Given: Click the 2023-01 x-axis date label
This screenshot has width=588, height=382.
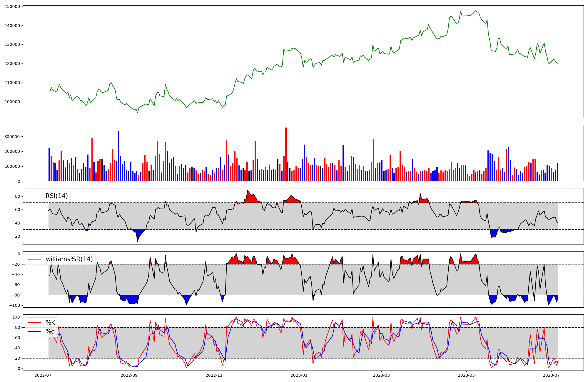Looking at the screenshot, I should coord(299,375).
